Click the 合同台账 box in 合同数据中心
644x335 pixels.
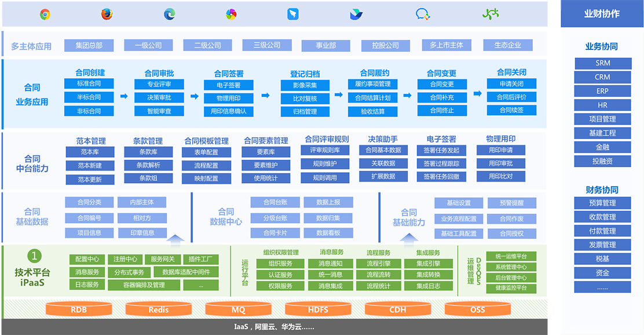tap(275, 202)
